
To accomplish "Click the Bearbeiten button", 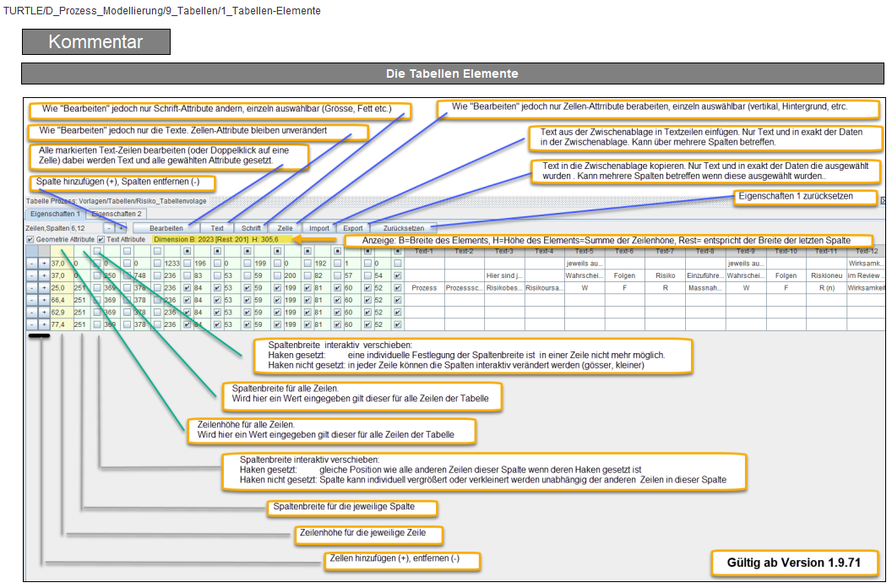I will coord(166,228).
